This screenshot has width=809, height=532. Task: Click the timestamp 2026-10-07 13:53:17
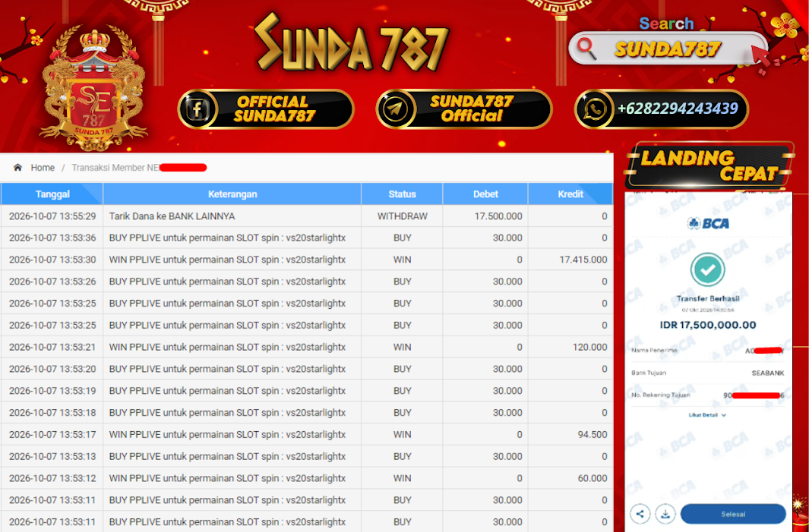click(x=52, y=435)
